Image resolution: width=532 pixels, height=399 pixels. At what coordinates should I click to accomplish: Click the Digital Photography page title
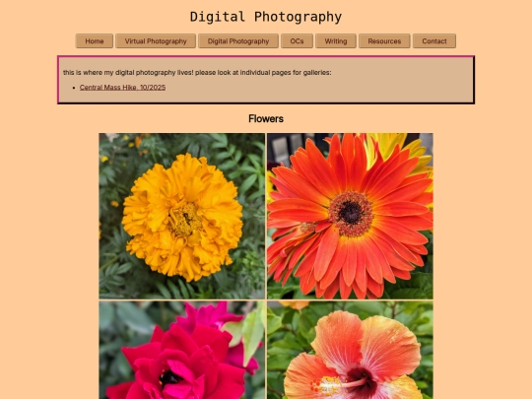click(266, 17)
